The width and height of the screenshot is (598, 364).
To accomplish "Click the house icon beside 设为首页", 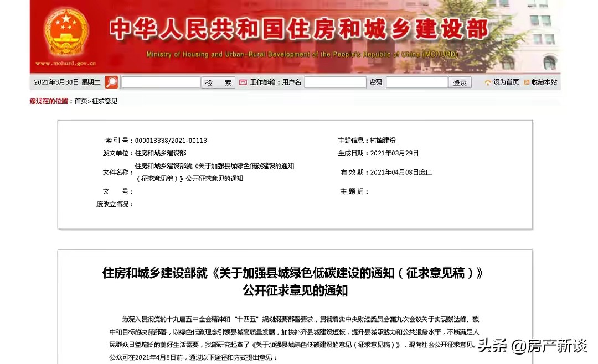I will pyautogui.click(x=487, y=82).
